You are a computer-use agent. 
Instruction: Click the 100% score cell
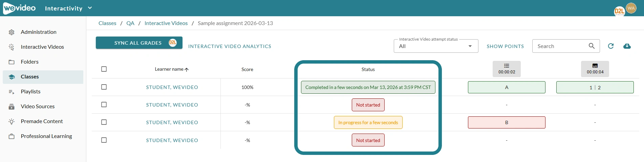tap(247, 87)
